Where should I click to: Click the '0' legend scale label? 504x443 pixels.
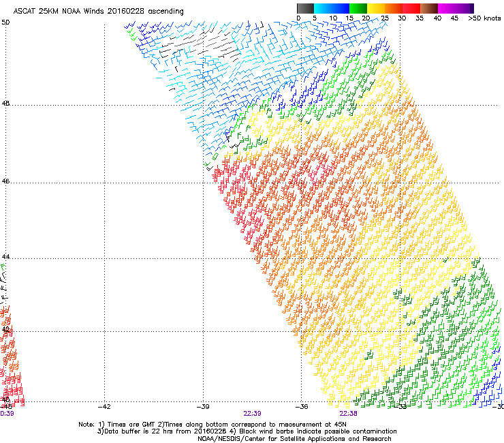[298, 18]
